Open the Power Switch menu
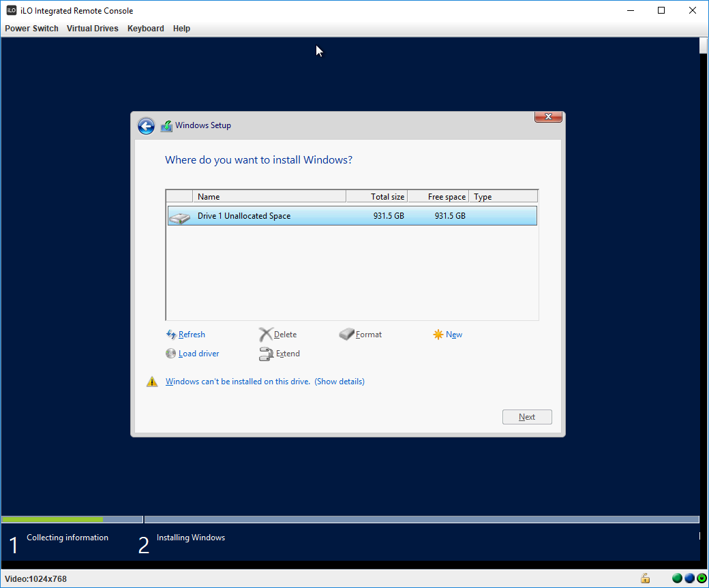 (x=31, y=29)
